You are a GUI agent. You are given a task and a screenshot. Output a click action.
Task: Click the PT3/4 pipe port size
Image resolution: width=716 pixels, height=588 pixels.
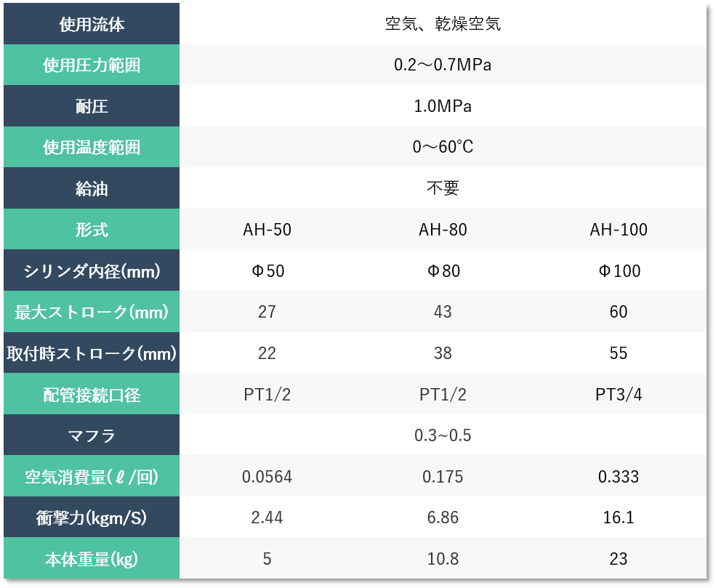click(x=619, y=395)
